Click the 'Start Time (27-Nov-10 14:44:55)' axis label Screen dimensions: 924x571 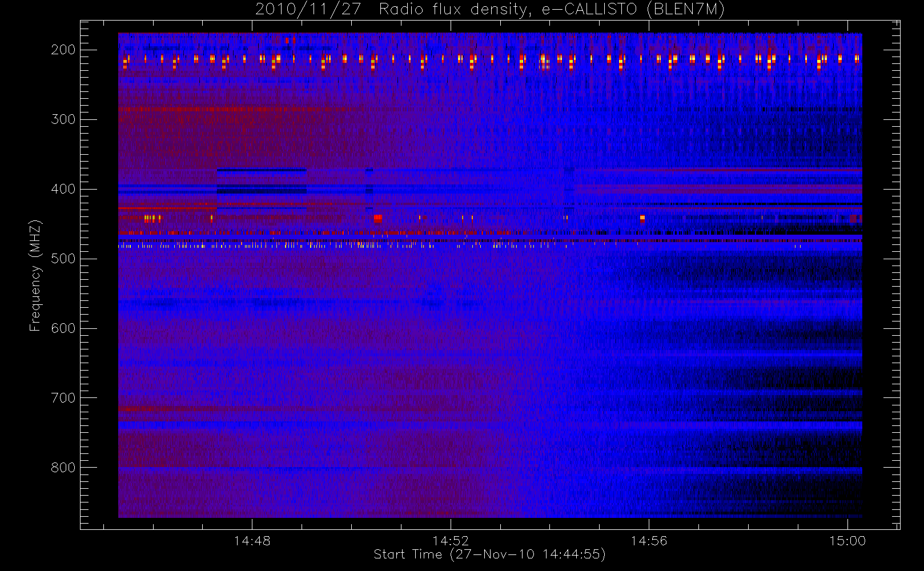tap(489, 554)
